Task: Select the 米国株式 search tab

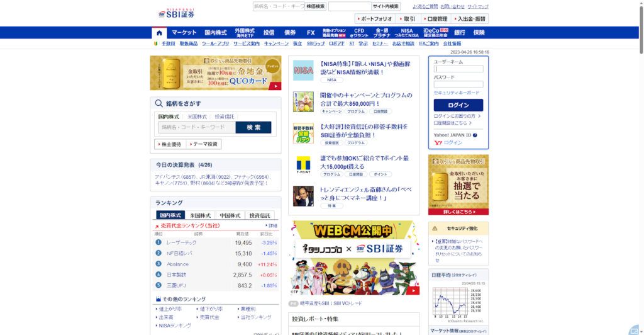Action: 197,116
